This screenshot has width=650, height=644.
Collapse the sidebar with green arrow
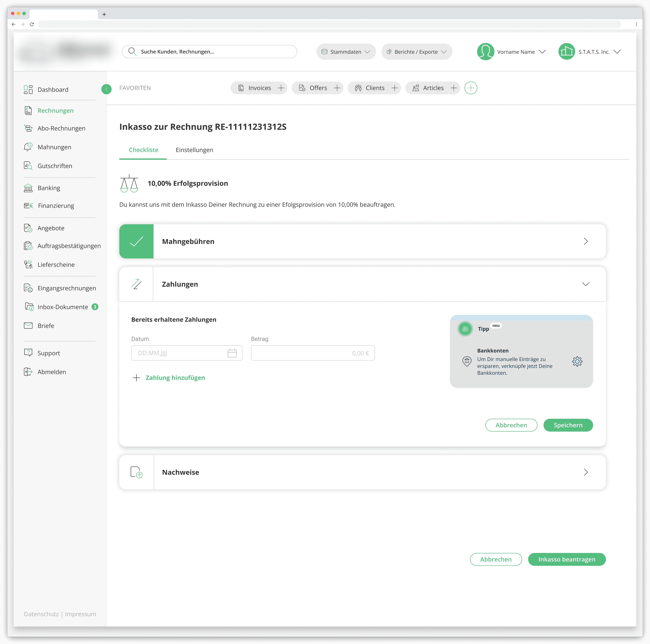click(x=106, y=89)
